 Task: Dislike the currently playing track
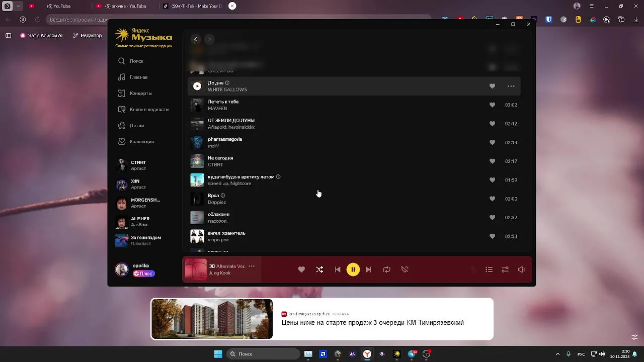[x=405, y=269]
